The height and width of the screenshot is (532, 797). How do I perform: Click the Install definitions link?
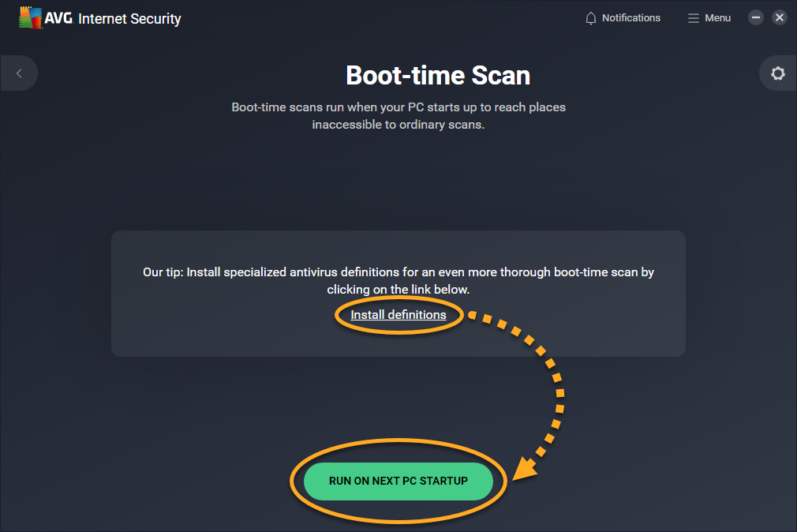click(x=398, y=315)
